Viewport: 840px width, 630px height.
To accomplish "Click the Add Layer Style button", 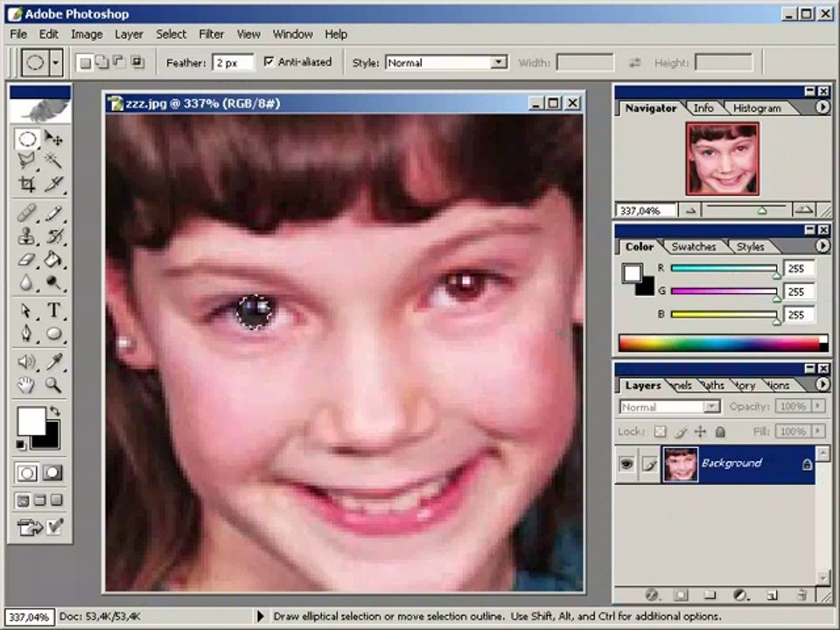I will pyautogui.click(x=651, y=595).
